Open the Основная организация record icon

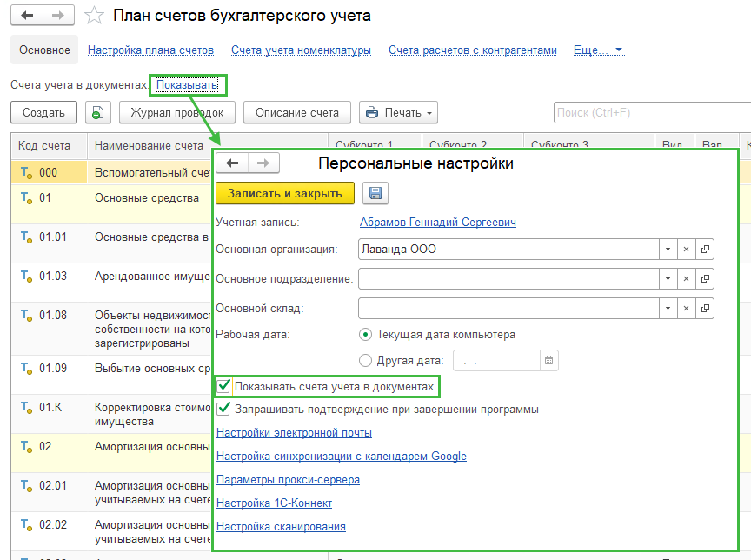coord(705,249)
